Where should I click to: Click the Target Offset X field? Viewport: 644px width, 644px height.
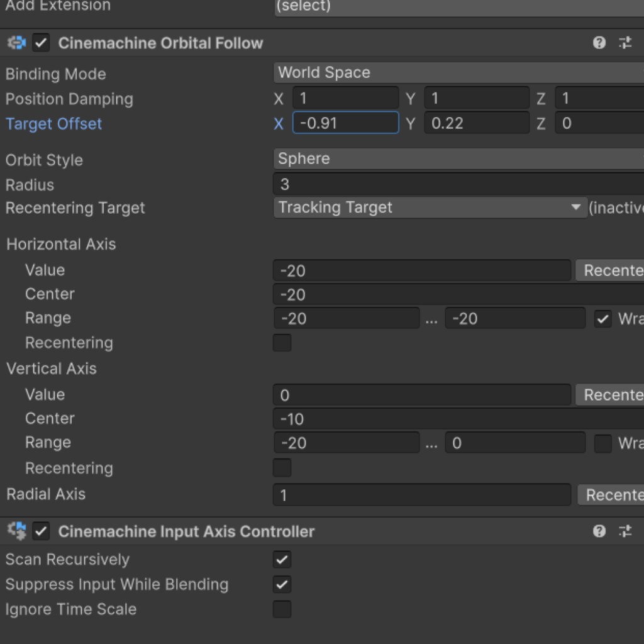click(345, 123)
